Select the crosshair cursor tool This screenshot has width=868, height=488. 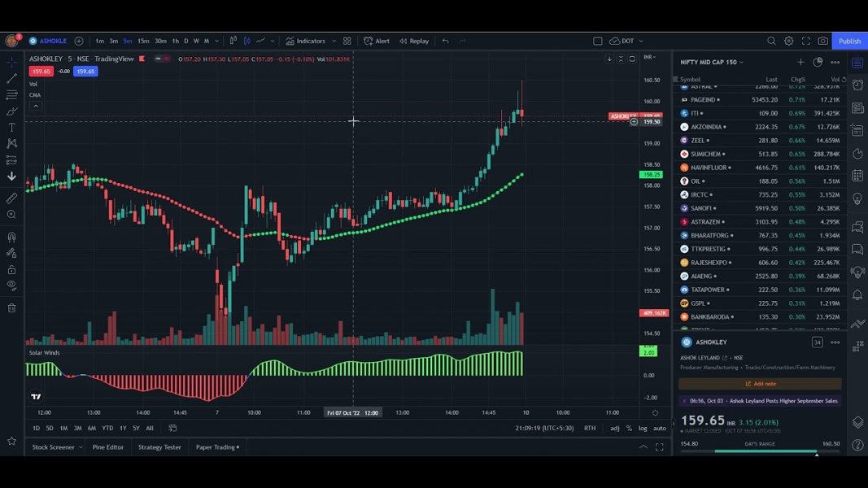tap(11, 63)
